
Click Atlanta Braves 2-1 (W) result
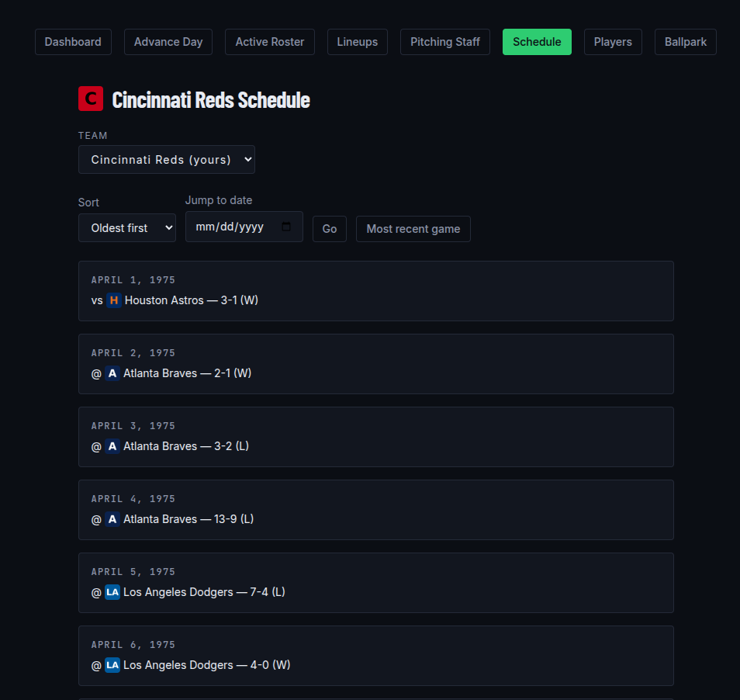188,373
